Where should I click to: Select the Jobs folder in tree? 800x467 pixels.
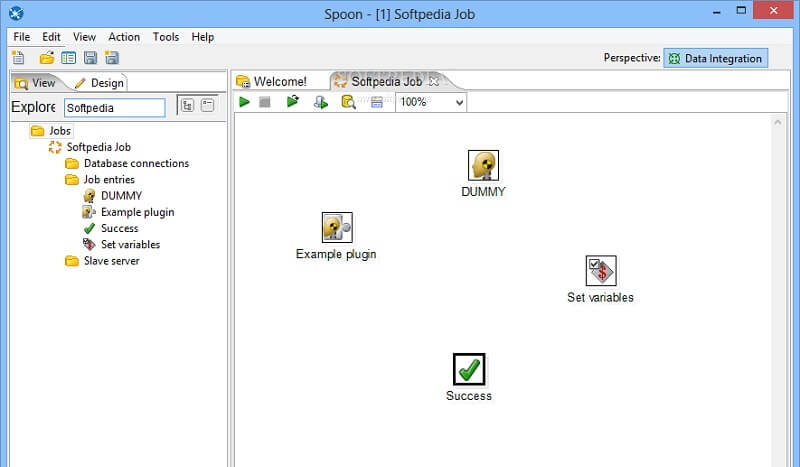(x=52, y=131)
